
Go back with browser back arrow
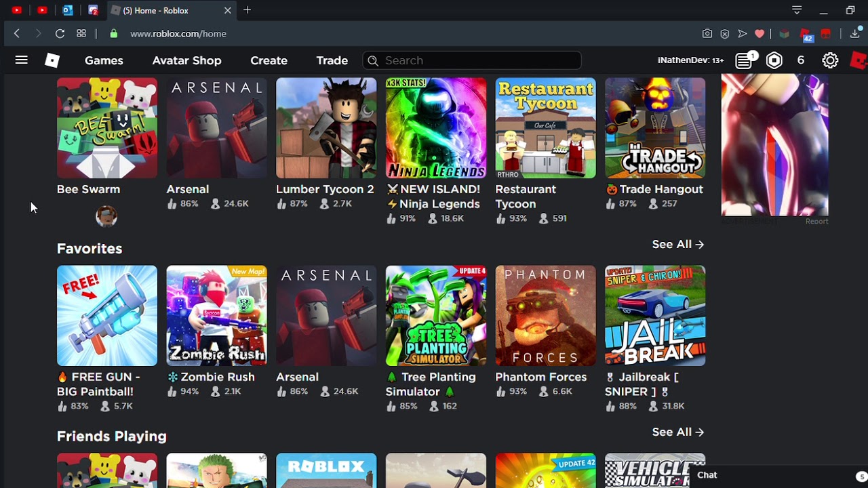coord(17,33)
